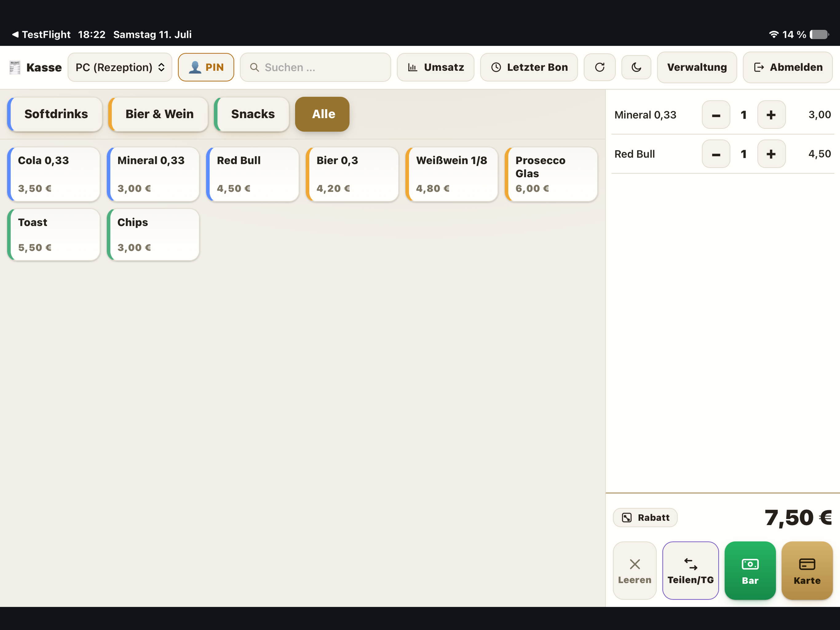
Task: Open the Umsatz revenue statistics
Action: click(x=435, y=67)
